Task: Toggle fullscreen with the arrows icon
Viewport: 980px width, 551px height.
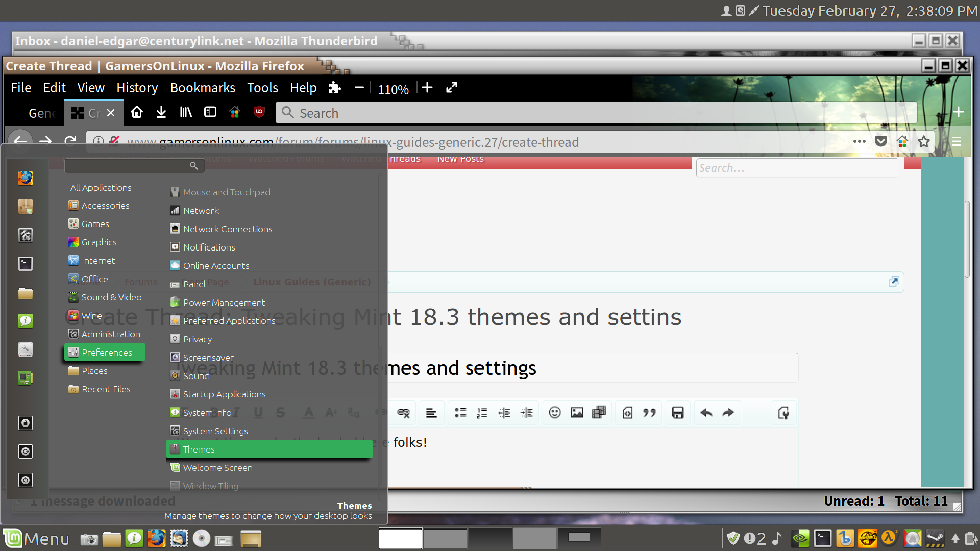Action: point(452,88)
